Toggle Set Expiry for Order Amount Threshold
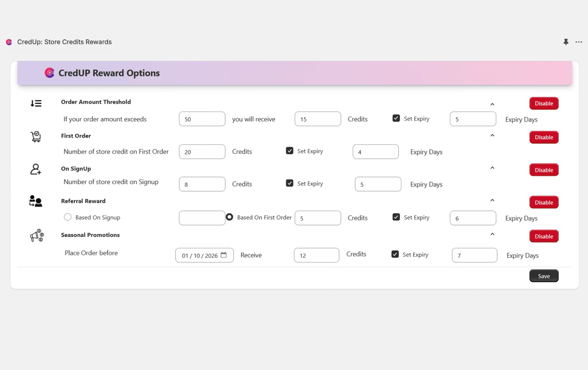The height and width of the screenshot is (370, 588). 396,118
